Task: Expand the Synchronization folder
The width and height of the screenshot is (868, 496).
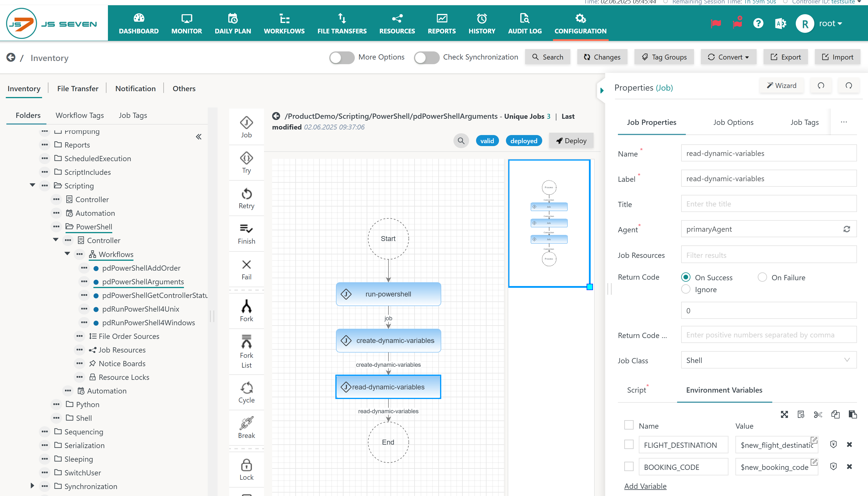Action: tap(32, 486)
